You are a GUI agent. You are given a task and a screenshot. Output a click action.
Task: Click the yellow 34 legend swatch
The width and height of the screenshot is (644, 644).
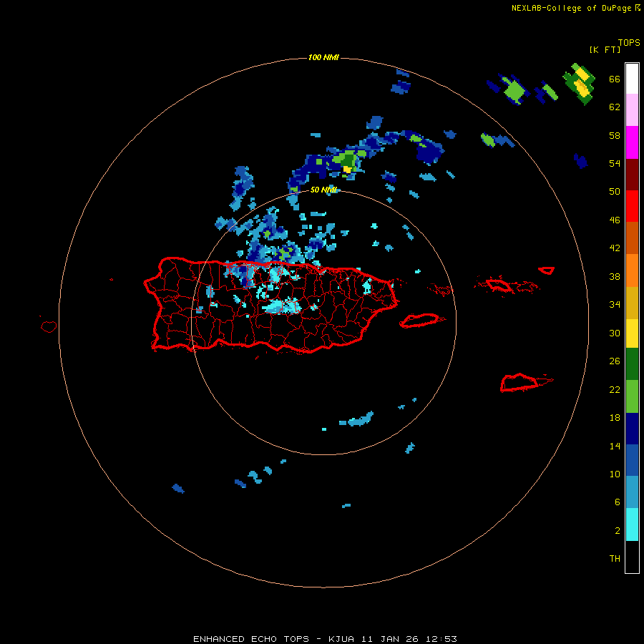tap(632, 333)
